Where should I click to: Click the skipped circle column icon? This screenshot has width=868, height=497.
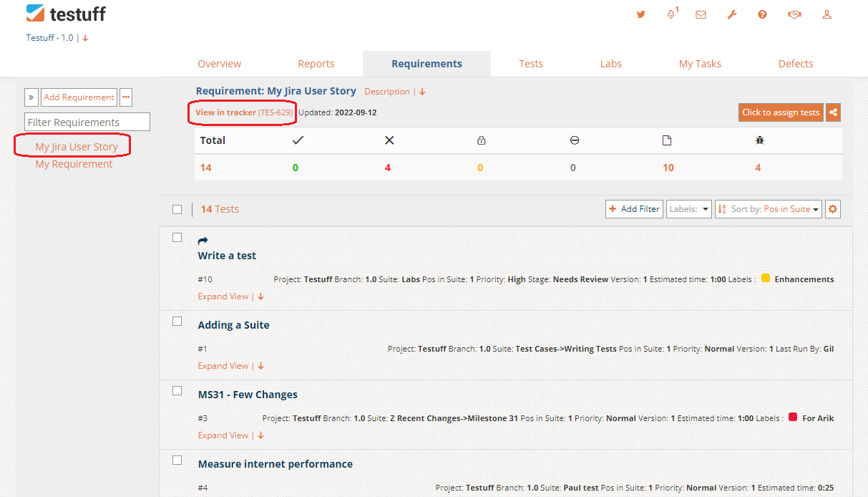pos(575,140)
